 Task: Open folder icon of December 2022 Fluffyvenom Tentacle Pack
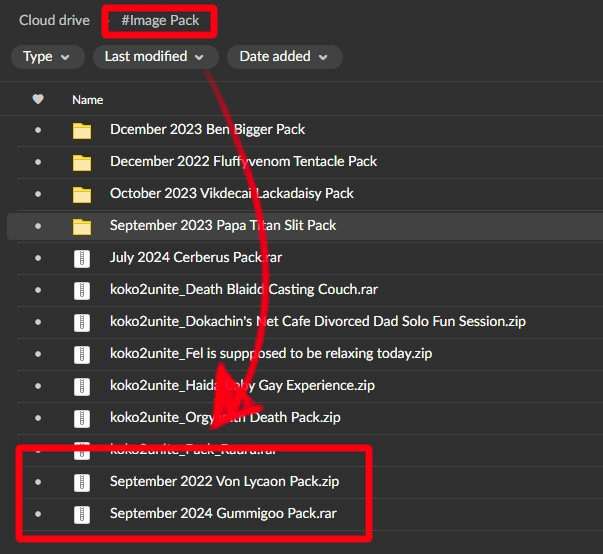(x=82, y=162)
